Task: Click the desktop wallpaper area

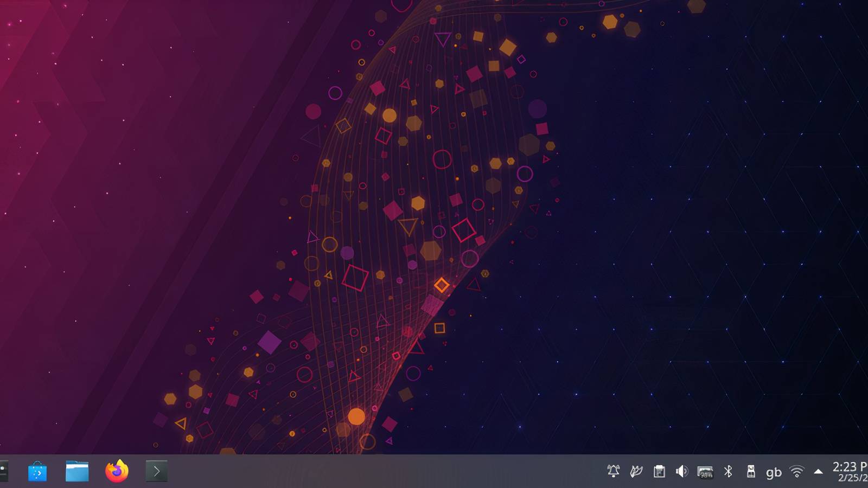Action: point(434,217)
